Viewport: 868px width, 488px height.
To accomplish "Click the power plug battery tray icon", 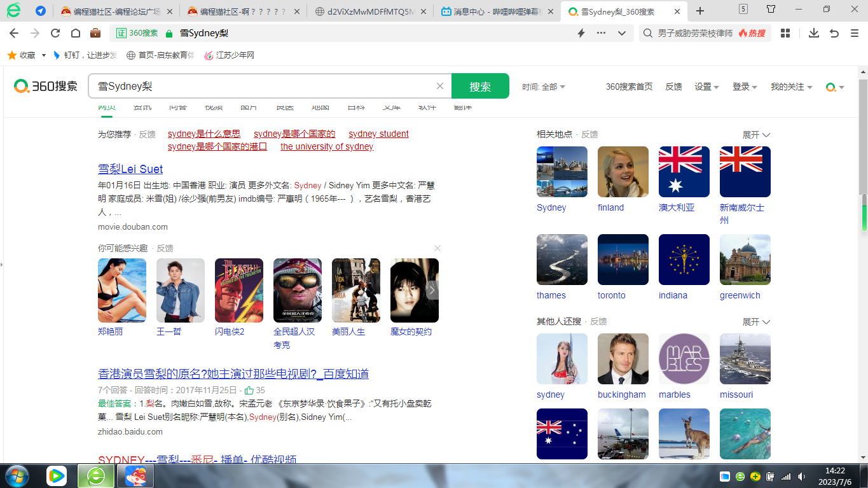I will (770, 476).
